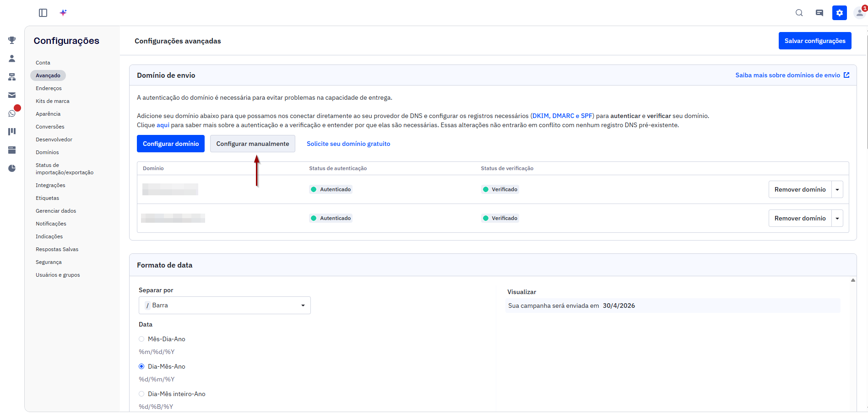Screen dimensions: 868x413
Task: Go to Integrações settings section
Action: pyautogui.click(x=50, y=185)
